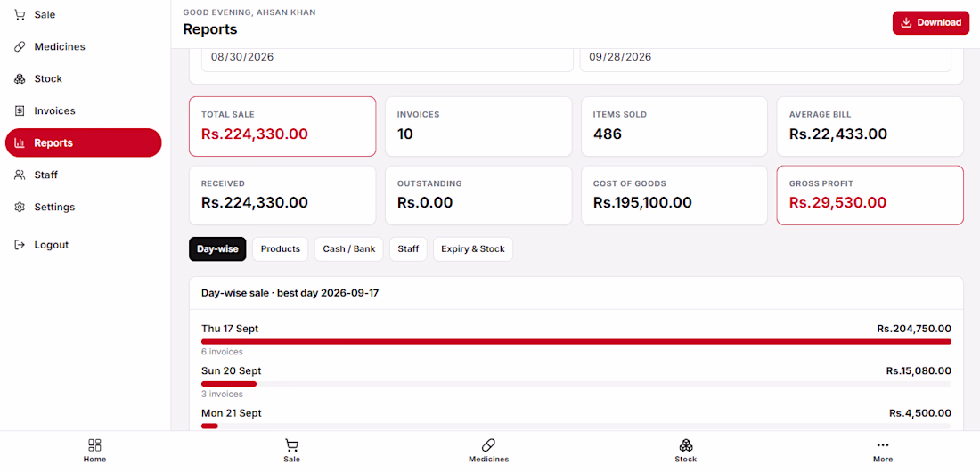Viewport: 980px width, 472px height.
Task: Tap the Medicines pill icon in bottom bar
Action: (489, 444)
